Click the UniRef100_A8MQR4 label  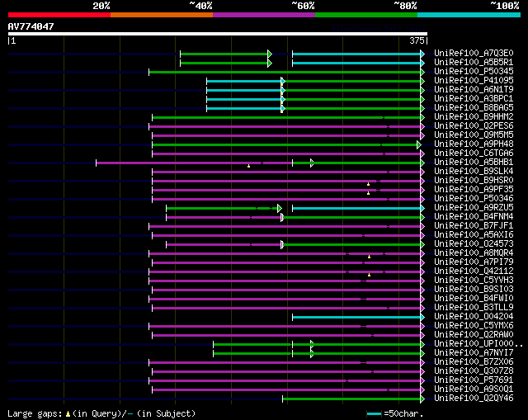pyautogui.click(x=474, y=253)
